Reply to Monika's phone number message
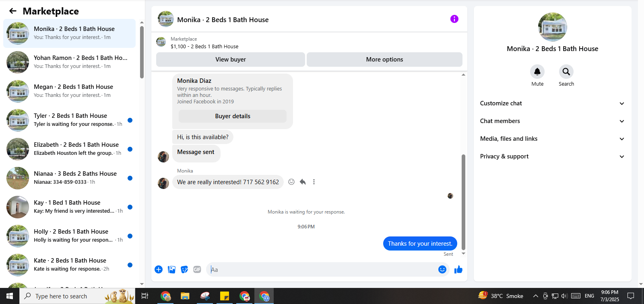Viewport: 644px width, 304px height. tap(303, 182)
